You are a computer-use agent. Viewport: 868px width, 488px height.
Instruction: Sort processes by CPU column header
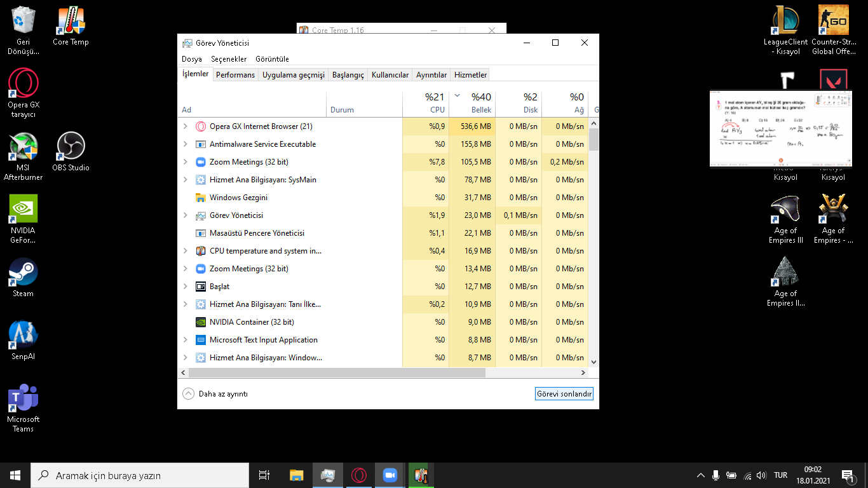[426, 104]
